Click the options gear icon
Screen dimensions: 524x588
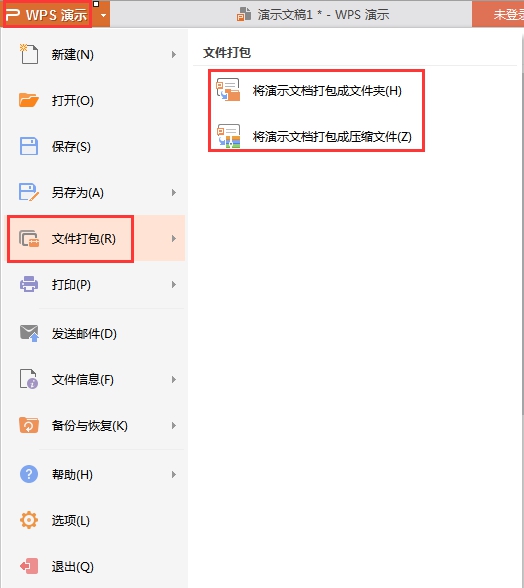point(29,520)
